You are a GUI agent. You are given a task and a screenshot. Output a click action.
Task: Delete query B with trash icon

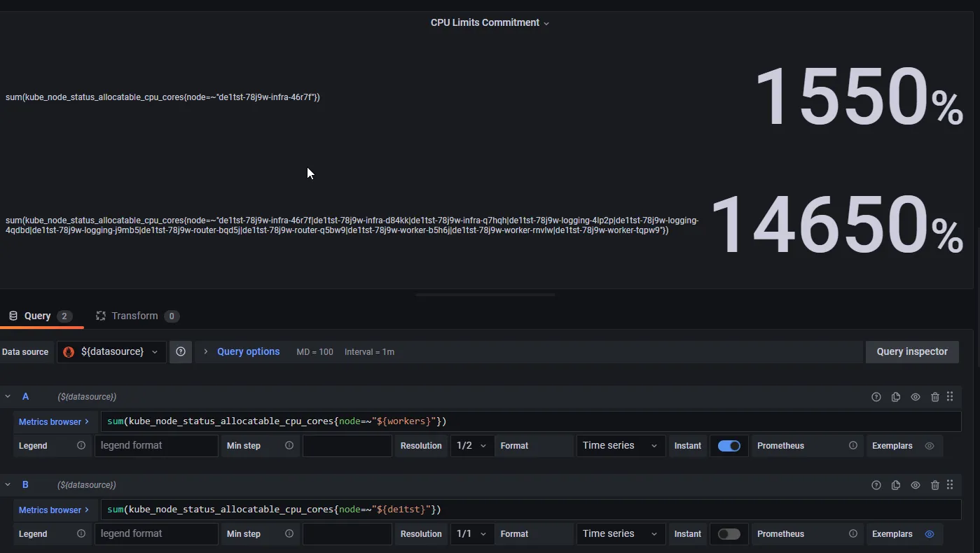935,485
